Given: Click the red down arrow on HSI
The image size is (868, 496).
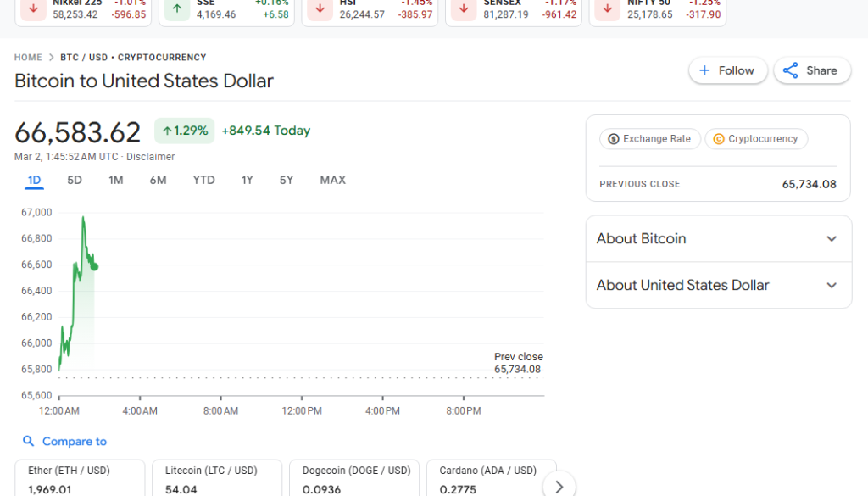Looking at the screenshot, I should [320, 9].
